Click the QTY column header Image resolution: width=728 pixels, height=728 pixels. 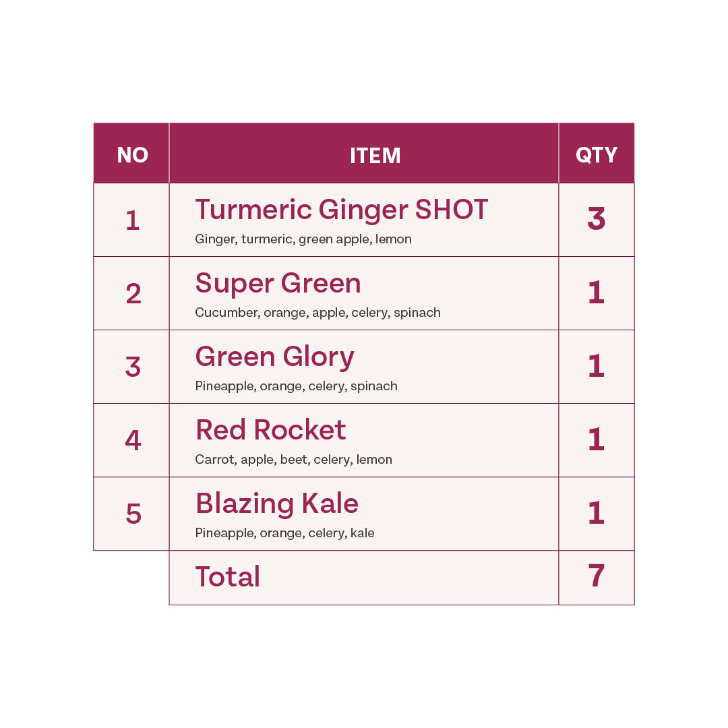[597, 155]
